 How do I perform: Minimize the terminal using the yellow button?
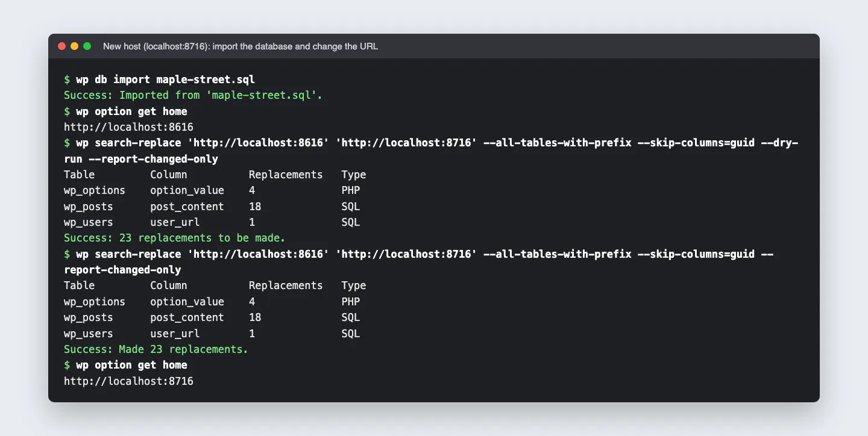tap(75, 46)
